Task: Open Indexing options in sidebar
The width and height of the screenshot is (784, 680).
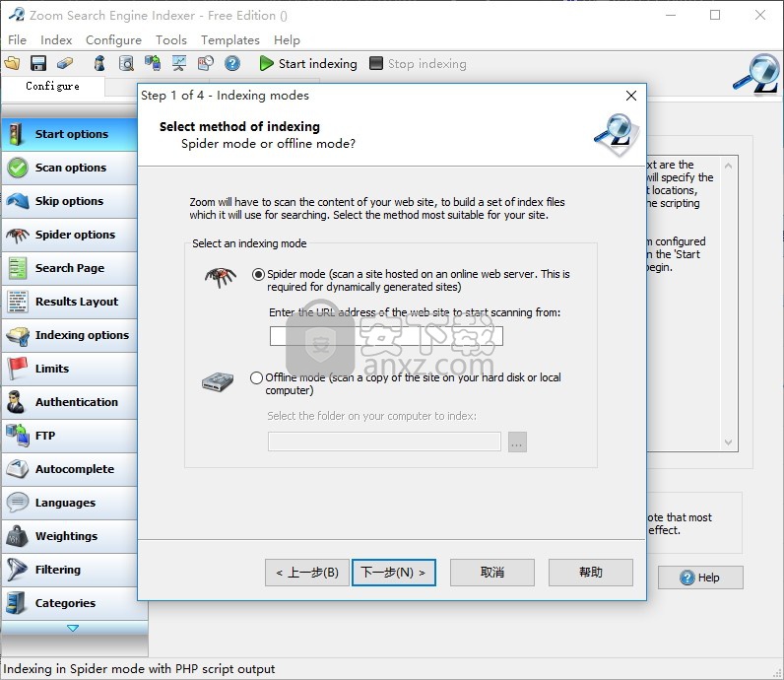Action: [x=70, y=335]
